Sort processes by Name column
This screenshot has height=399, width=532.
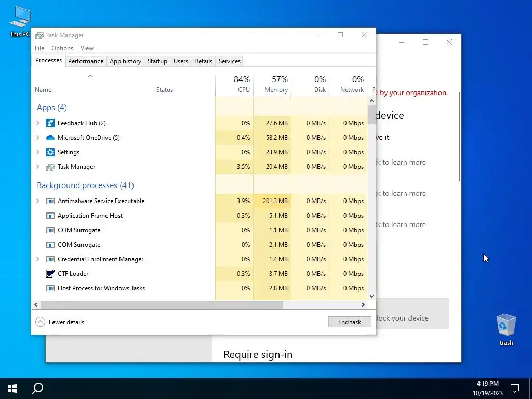click(92, 85)
